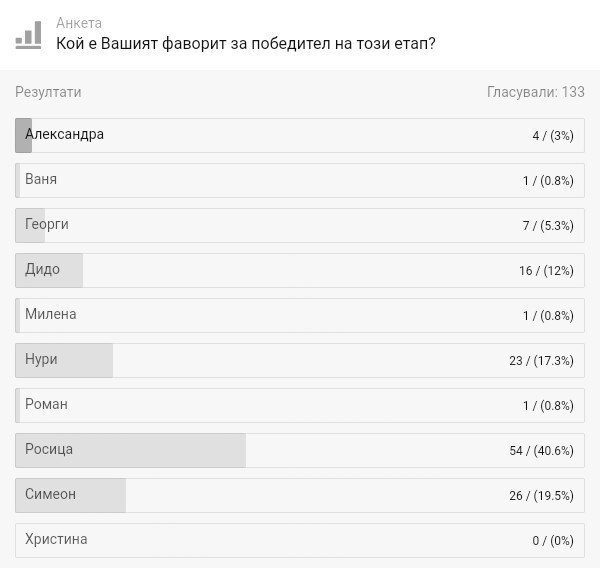This screenshot has width=600, height=573.
Task: Click the Резултати heading
Action: coord(48,92)
